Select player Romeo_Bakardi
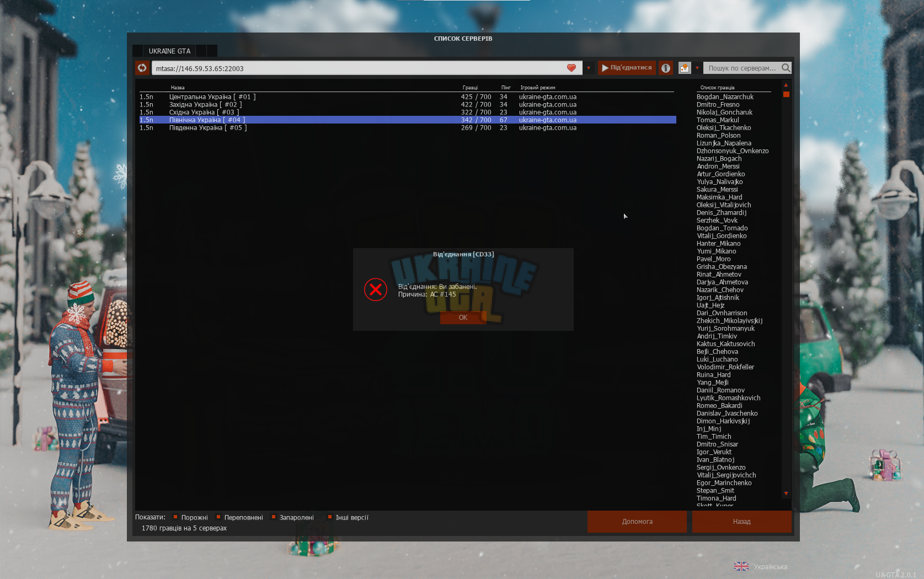The height and width of the screenshot is (579, 924). click(x=719, y=406)
